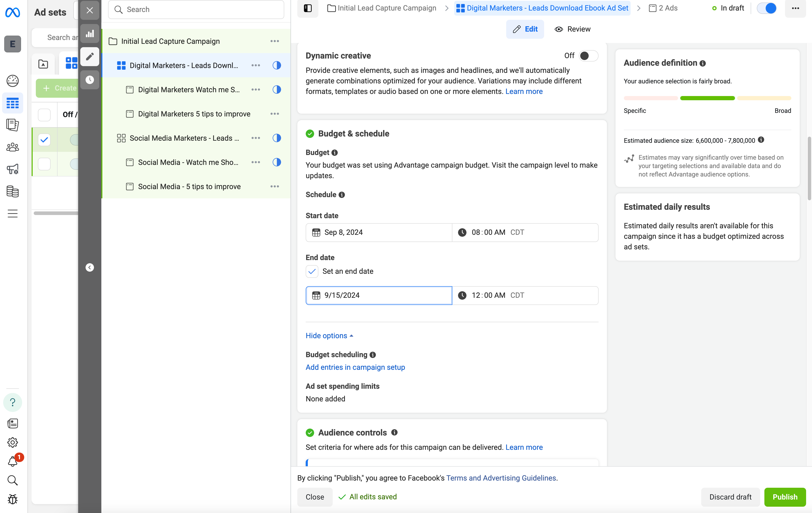Open the bug report icon

pyautogui.click(x=12, y=499)
